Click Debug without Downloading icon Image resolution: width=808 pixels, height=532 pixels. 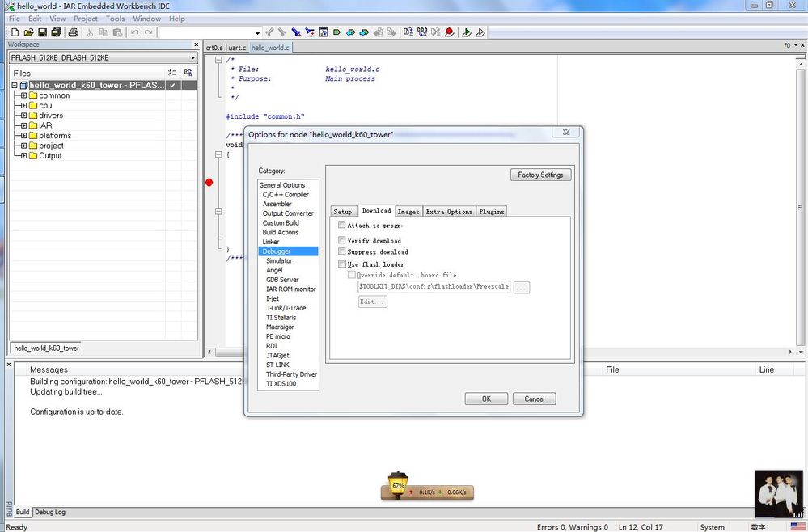coord(480,32)
